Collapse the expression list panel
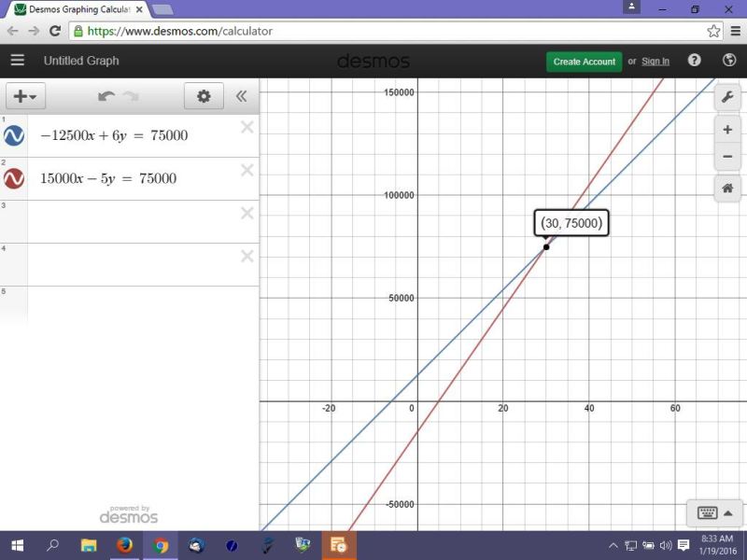This screenshot has width=747, height=560. pos(241,96)
